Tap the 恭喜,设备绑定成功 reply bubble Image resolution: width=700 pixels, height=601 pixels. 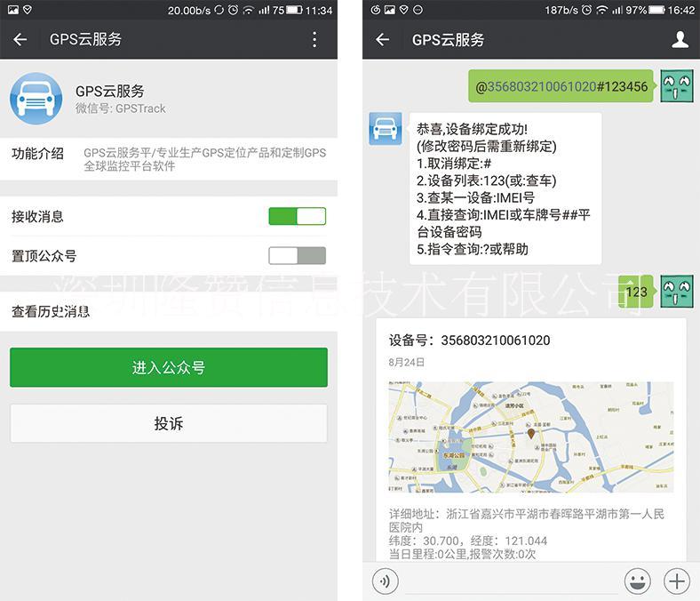[x=505, y=188]
